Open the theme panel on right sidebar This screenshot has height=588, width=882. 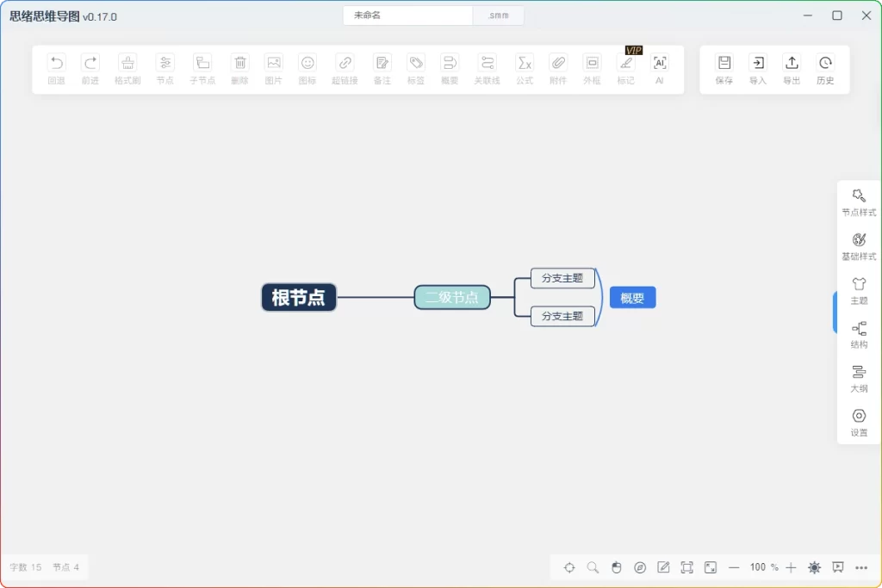[x=858, y=291]
